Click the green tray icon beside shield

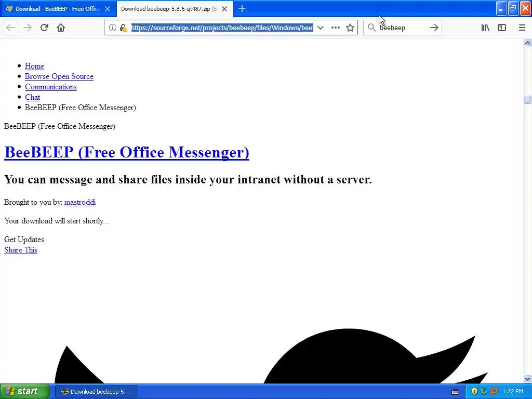(x=484, y=392)
